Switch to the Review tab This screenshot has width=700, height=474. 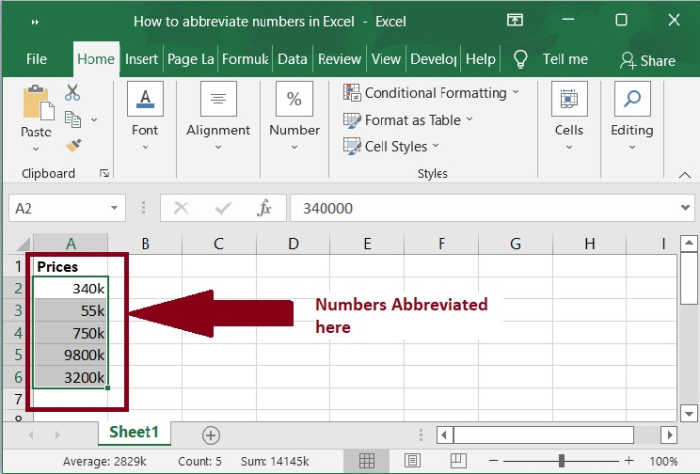[x=339, y=59]
